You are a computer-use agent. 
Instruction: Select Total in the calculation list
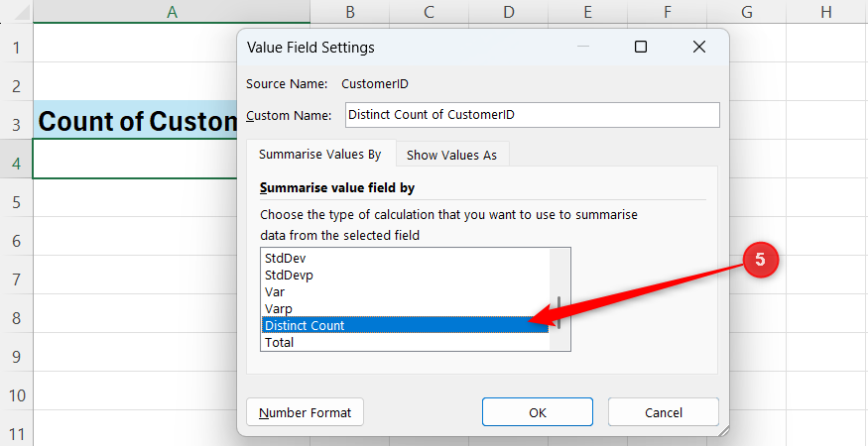coord(405,342)
